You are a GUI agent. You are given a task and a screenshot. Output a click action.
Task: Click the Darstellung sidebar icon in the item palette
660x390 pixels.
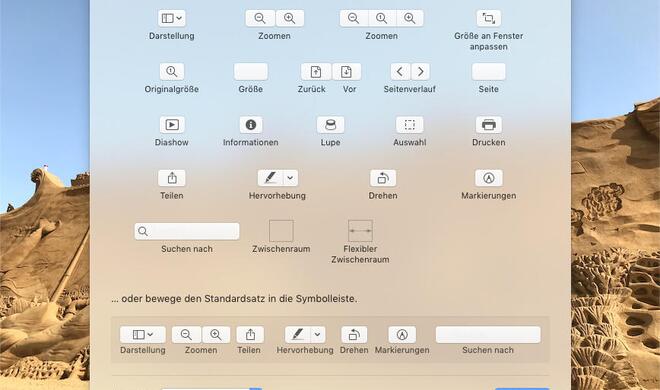click(172, 18)
